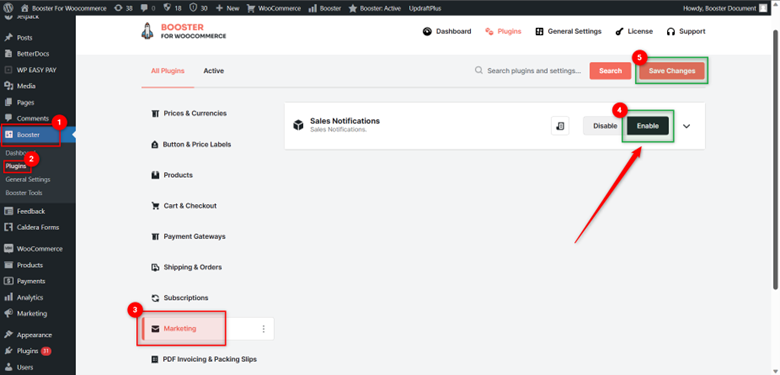Open the Booster For Woocommerce site home link
The height and width of the screenshot is (375, 780).
(64, 8)
